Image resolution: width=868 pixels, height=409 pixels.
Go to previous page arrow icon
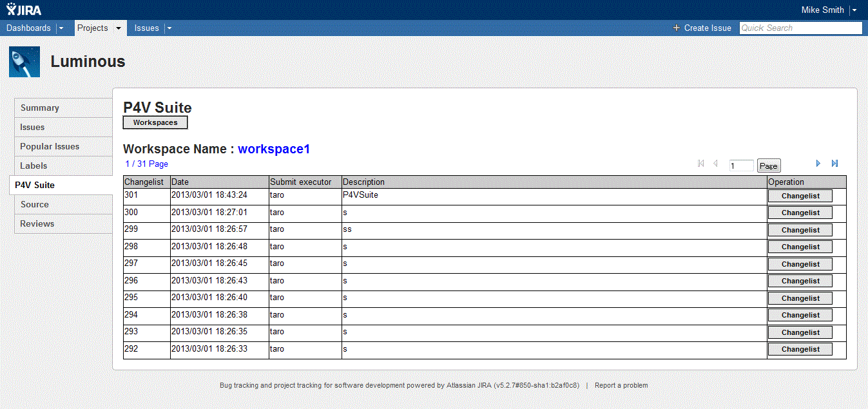tap(715, 164)
